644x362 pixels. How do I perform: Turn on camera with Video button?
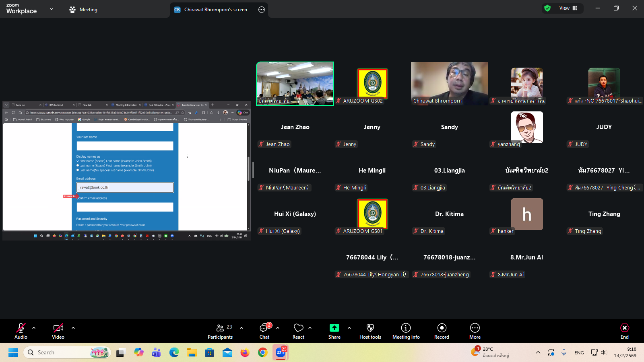coord(58,331)
